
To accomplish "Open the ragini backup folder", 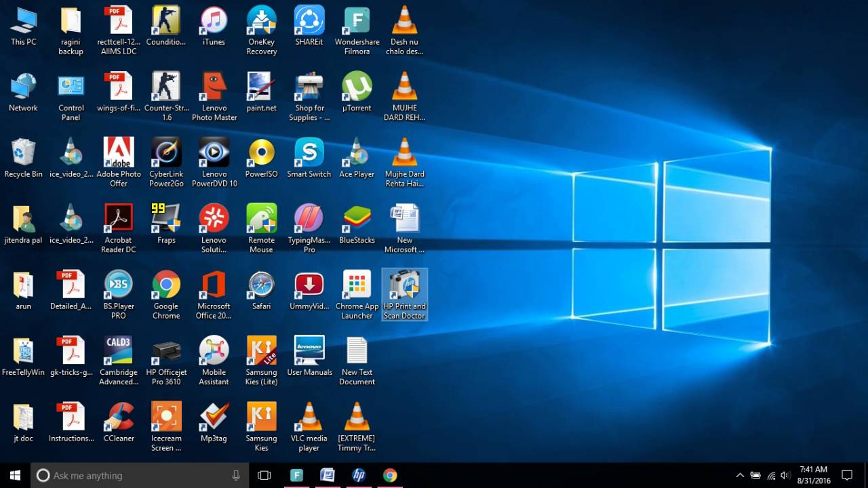I will 71,31.
